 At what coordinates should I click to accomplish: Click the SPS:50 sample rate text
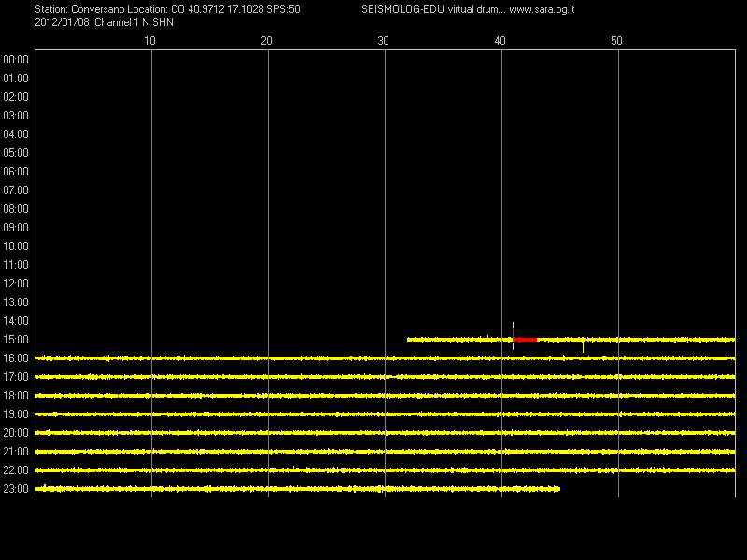pyautogui.click(x=284, y=9)
